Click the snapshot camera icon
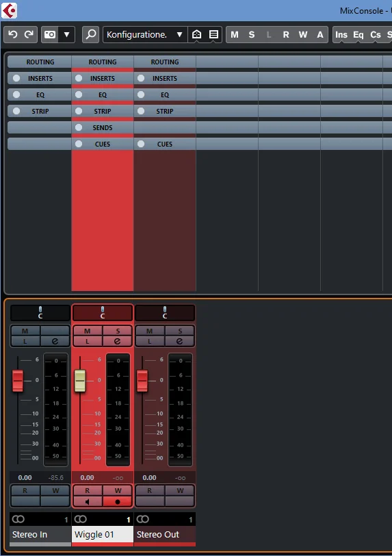 (x=50, y=34)
